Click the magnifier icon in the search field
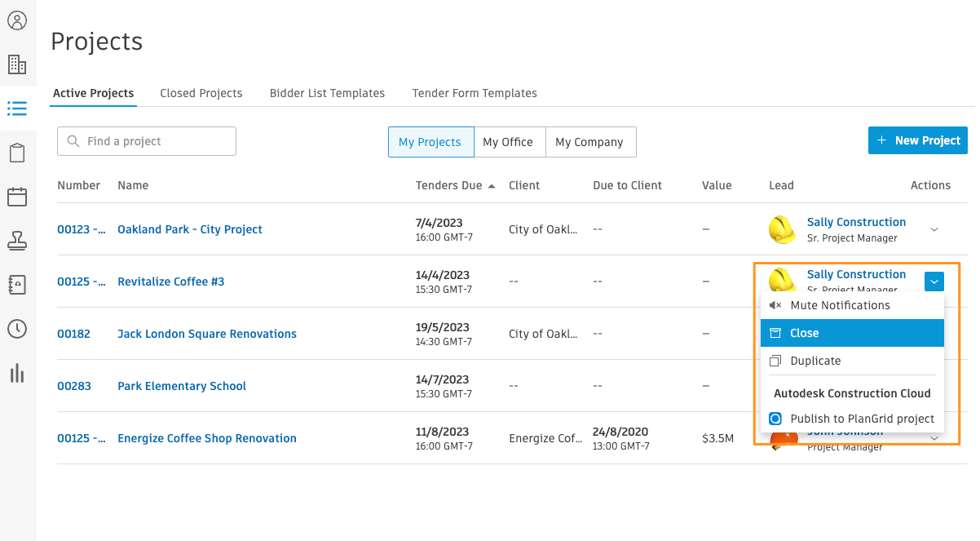The height and width of the screenshot is (541, 980). pyautogui.click(x=73, y=141)
